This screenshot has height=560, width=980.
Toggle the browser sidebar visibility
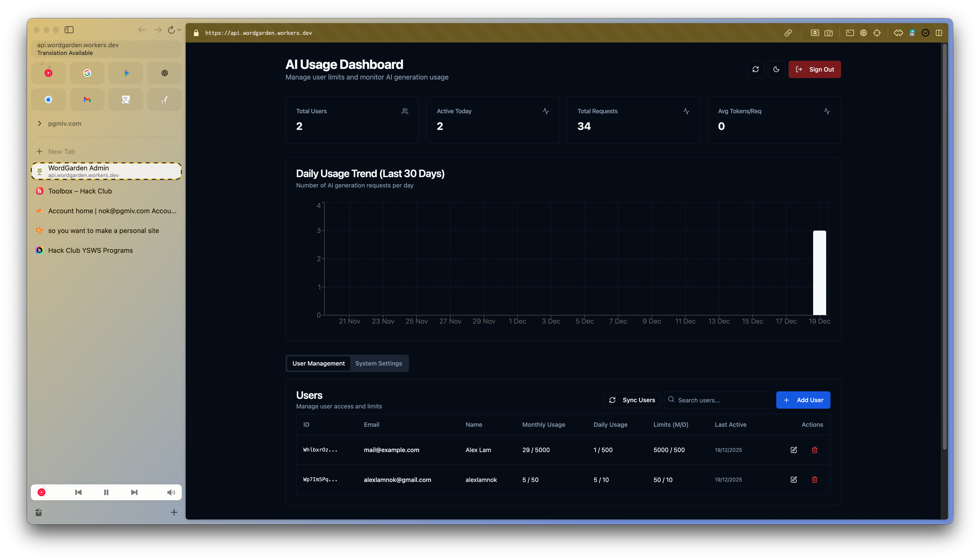click(x=69, y=30)
